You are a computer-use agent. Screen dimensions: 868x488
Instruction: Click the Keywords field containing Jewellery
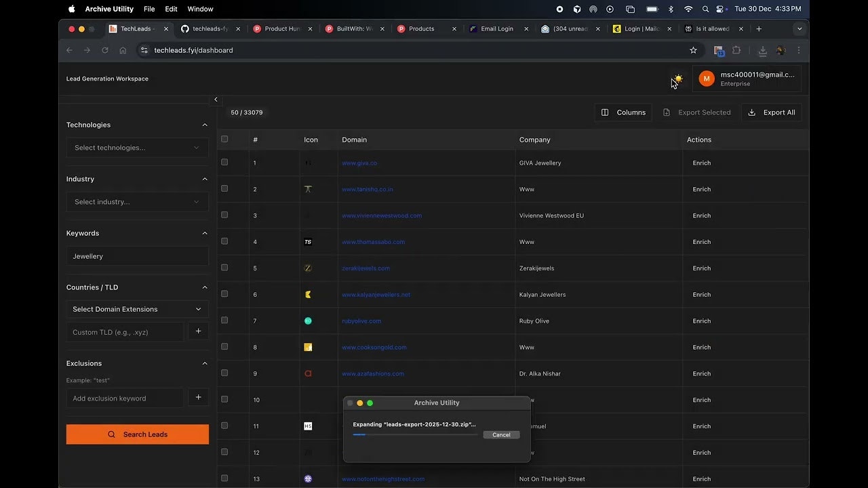tap(137, 256)
